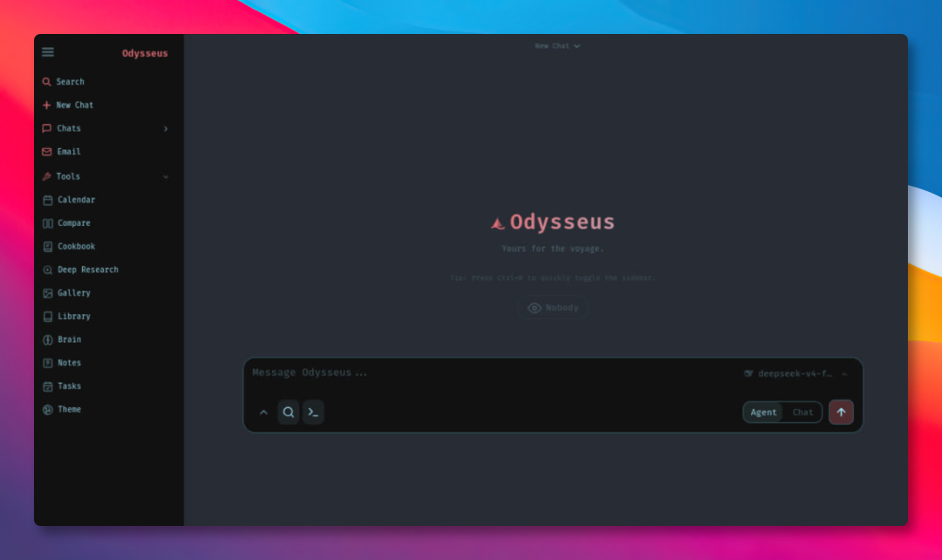Click the Message Odysseus input field

pyautogui.click(x=493, y=373)
